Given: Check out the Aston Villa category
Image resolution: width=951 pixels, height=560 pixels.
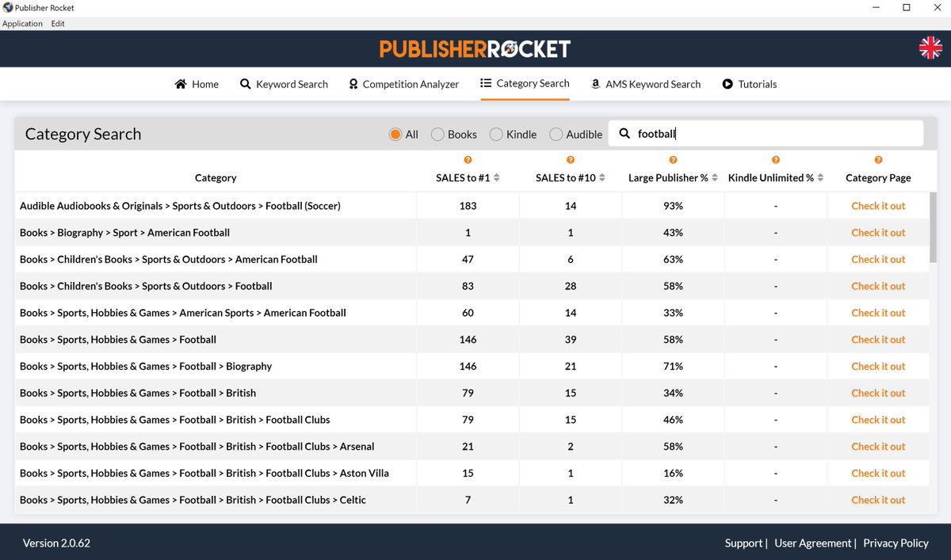Looking at the screenshot, I should pos(878,473).
